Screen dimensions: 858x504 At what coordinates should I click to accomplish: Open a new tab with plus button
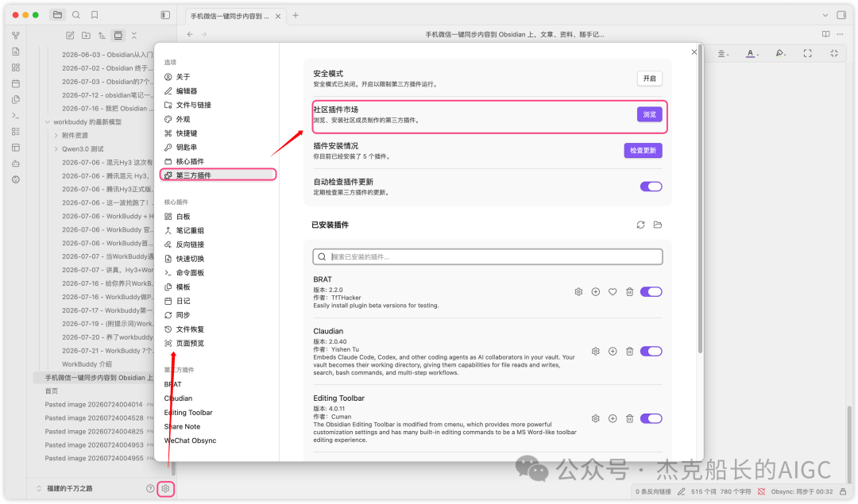296,15
